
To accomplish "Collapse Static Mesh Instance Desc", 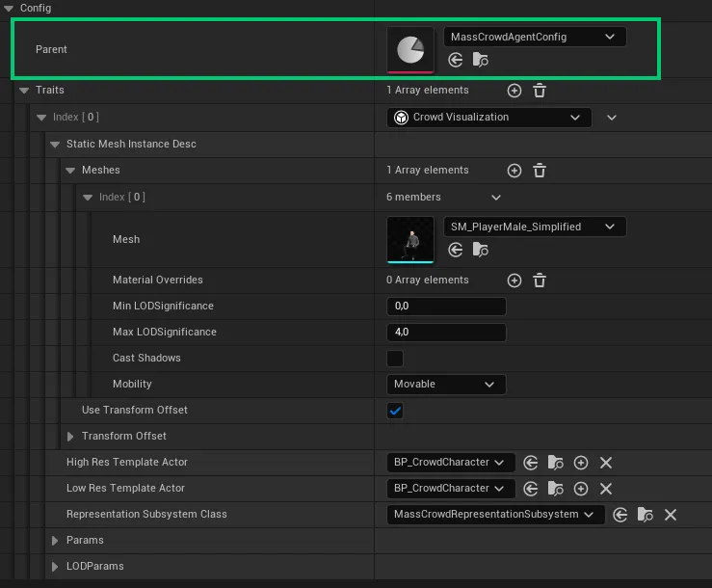I will click(55, 145).
